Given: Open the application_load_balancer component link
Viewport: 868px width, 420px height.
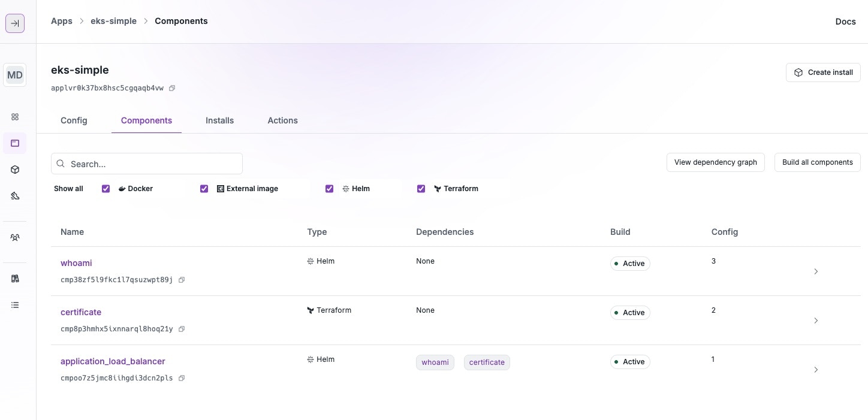Looking at the screenshot, I should (x=113, y=361).
